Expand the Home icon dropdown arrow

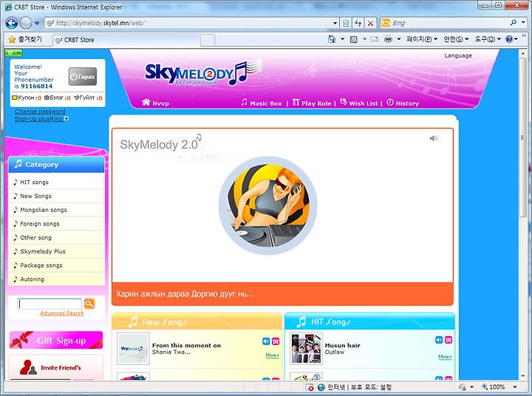tap(342, 39)
